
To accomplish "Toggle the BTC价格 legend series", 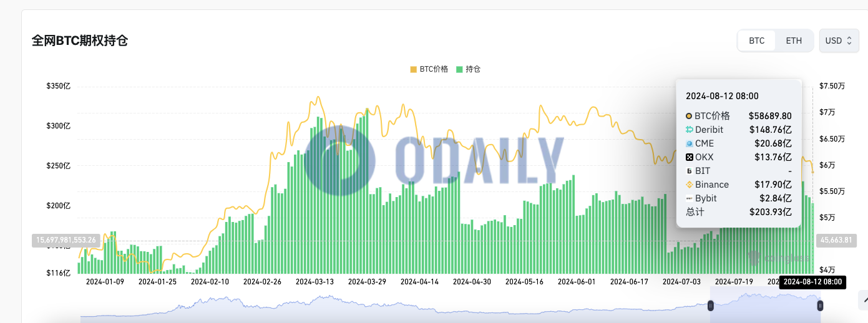I will point(429,69).
